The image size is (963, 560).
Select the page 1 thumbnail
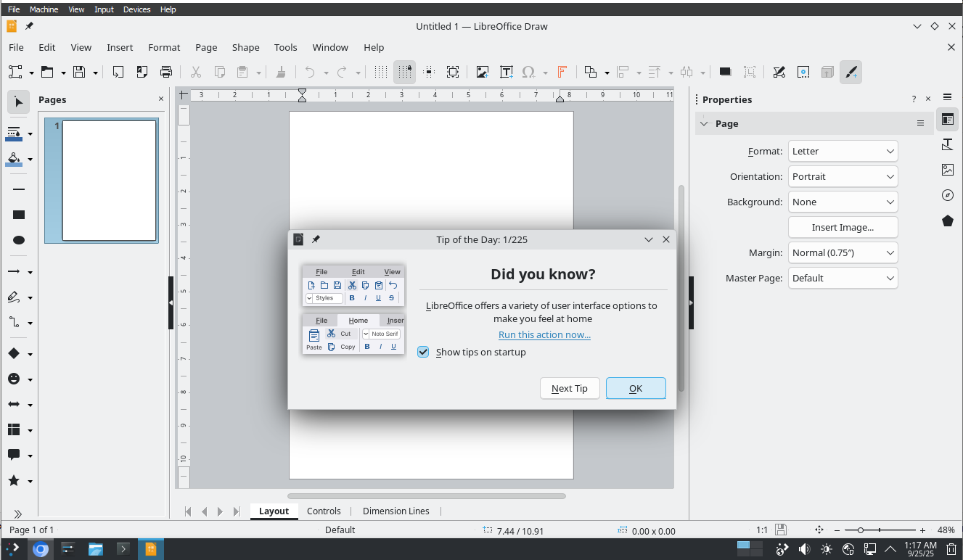(x=109, y=180)
